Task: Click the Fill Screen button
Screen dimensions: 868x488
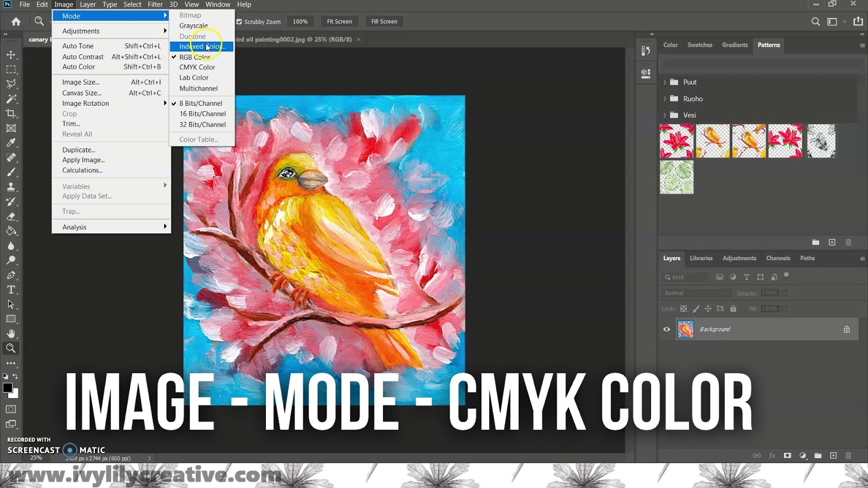Action: 384,22
